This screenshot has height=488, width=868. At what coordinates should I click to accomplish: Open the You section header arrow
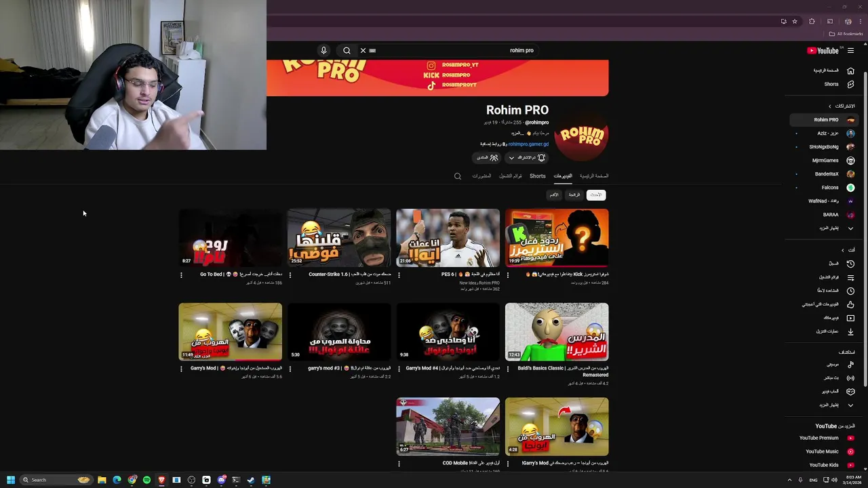coord(843,249)
